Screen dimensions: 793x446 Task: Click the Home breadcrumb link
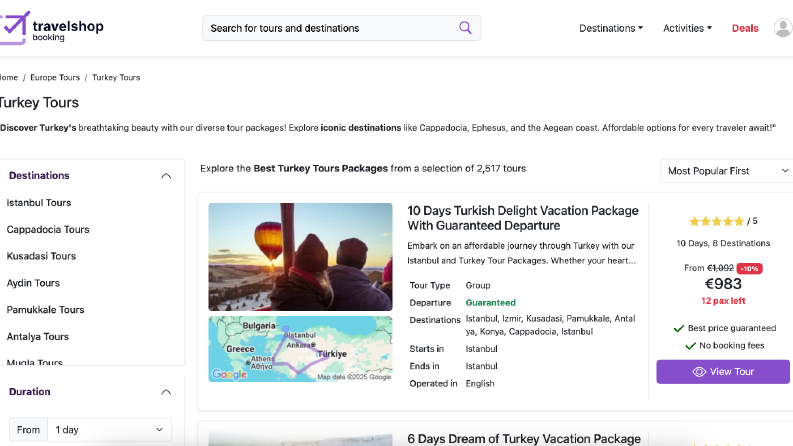tap(9, 77)
